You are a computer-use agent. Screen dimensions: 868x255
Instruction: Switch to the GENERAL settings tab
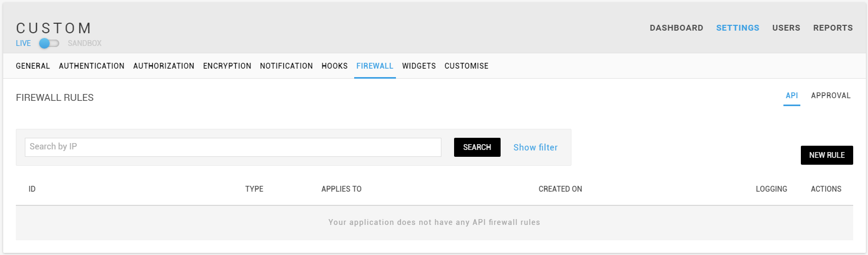pos(33,66)
